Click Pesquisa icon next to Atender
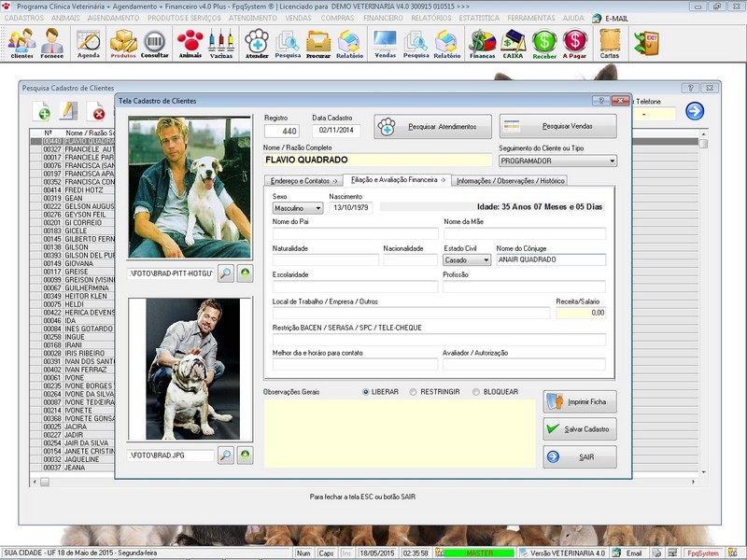 point(288,43)
